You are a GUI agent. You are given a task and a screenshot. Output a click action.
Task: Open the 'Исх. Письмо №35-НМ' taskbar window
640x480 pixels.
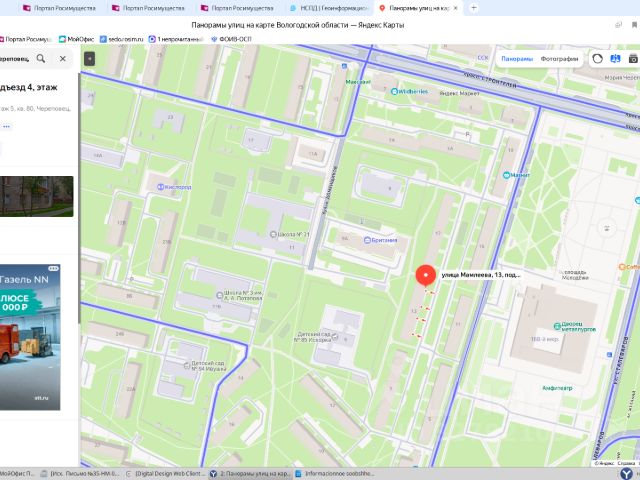click(80, 473)
